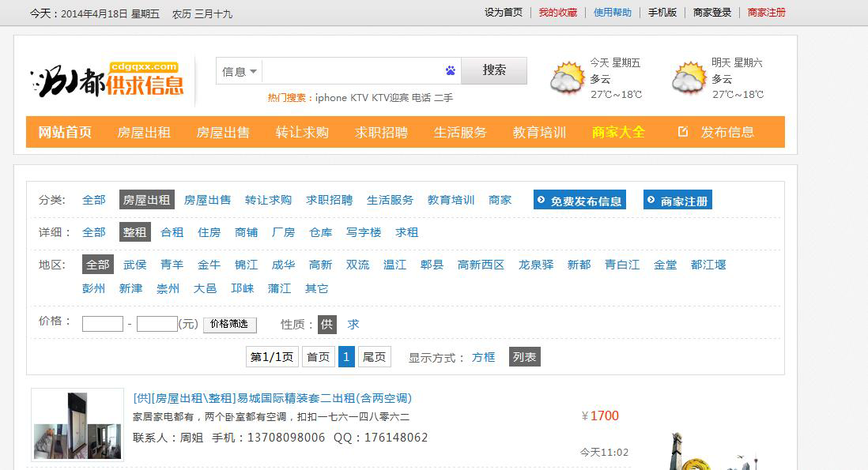Select the 求 demand type filter
868x470 pixels.
click(x=353, y=324)
